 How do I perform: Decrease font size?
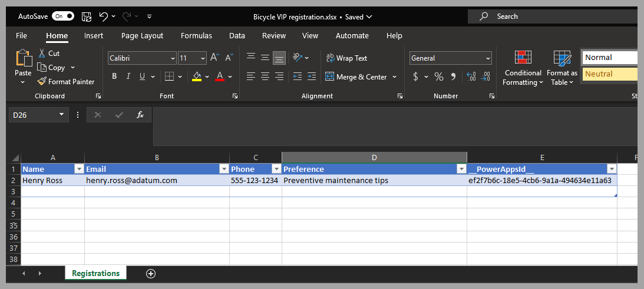[229, 58]
